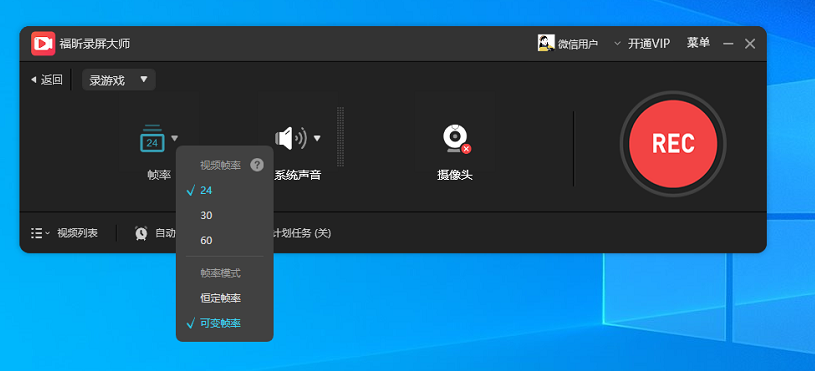
Task: Click the 福昕录屏大师 title text
Action: (x=95, y=44)
